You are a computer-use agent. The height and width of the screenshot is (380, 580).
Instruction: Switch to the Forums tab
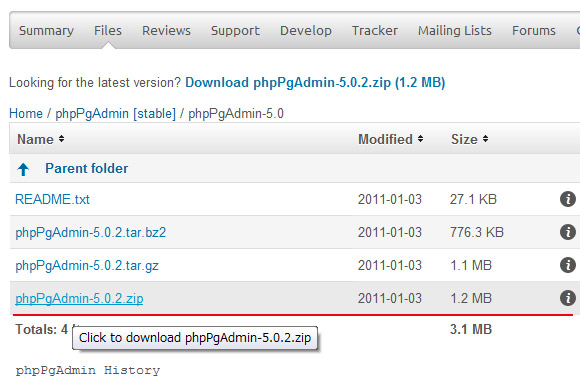pos(534,30)
